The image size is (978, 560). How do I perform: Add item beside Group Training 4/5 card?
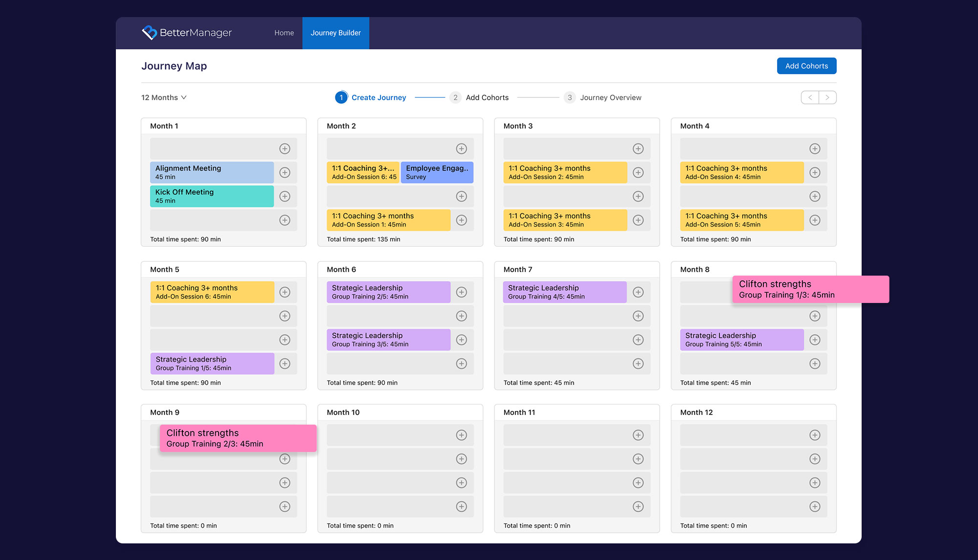[x=638, y=292]
